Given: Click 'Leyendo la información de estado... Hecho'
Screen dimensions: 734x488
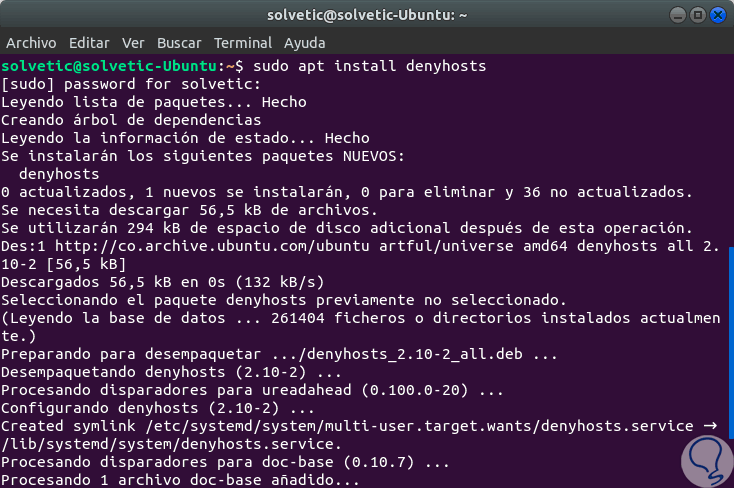Looking at the screenshot, I should point(185,138).
